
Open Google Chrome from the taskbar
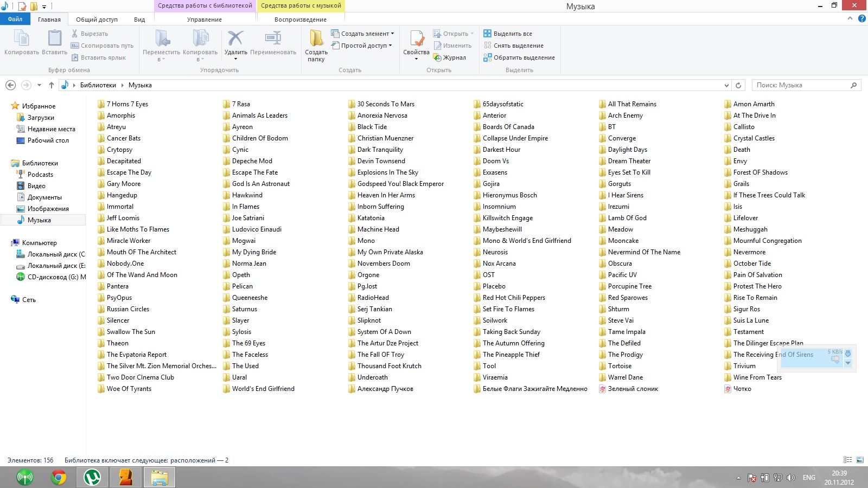click(59, 478)
